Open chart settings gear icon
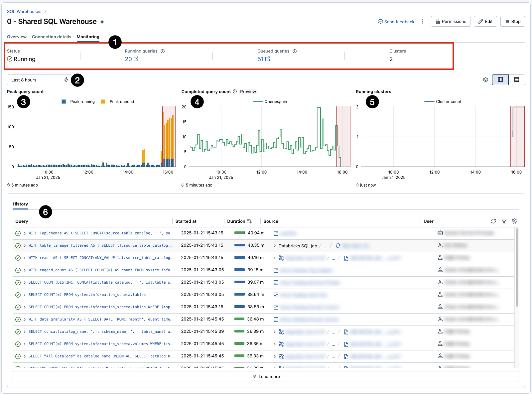The height and width of the screenshot is (394, 532). click(x=485, y=80)
